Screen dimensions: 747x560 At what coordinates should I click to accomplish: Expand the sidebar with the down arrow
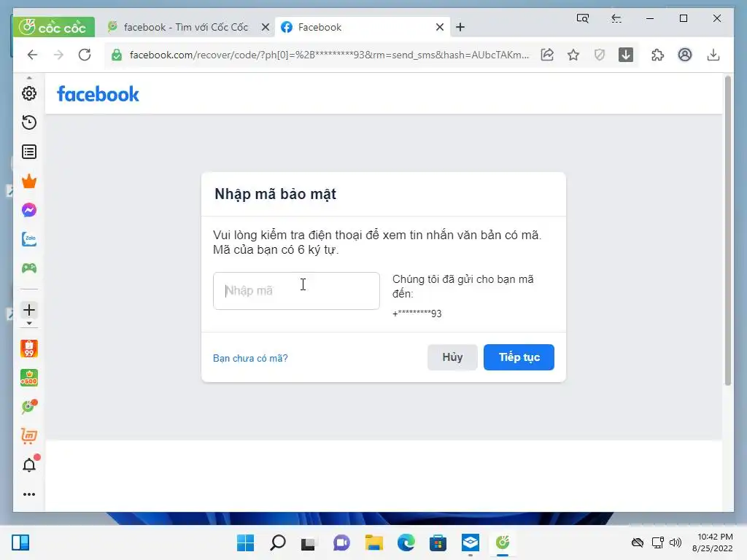pos(29,323)
